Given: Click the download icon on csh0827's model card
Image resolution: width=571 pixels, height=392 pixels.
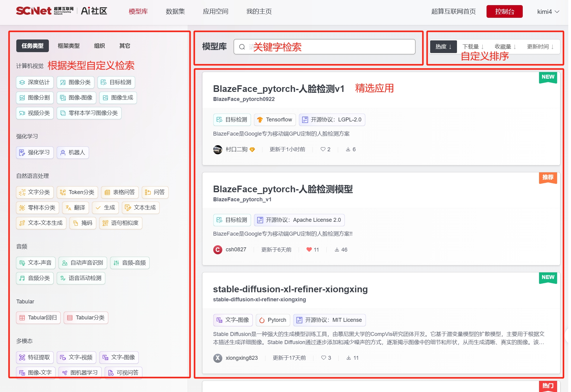Looking at the screenshot, I should click(x=337, y=249).
